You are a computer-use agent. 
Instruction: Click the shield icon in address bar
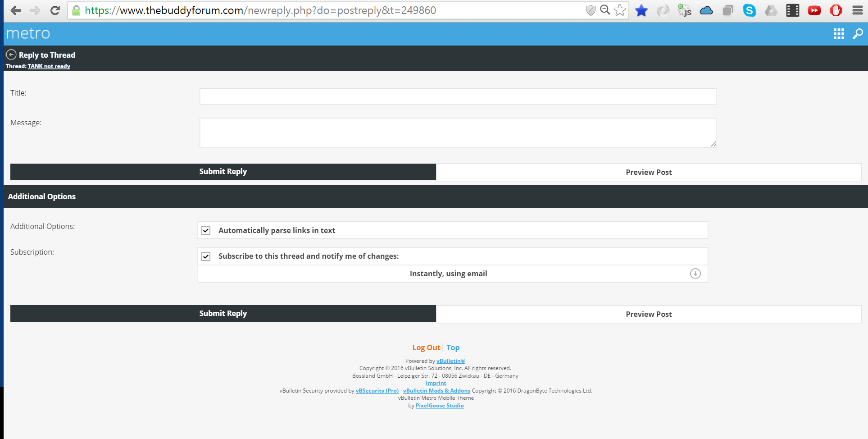click(x=591, y=10)
